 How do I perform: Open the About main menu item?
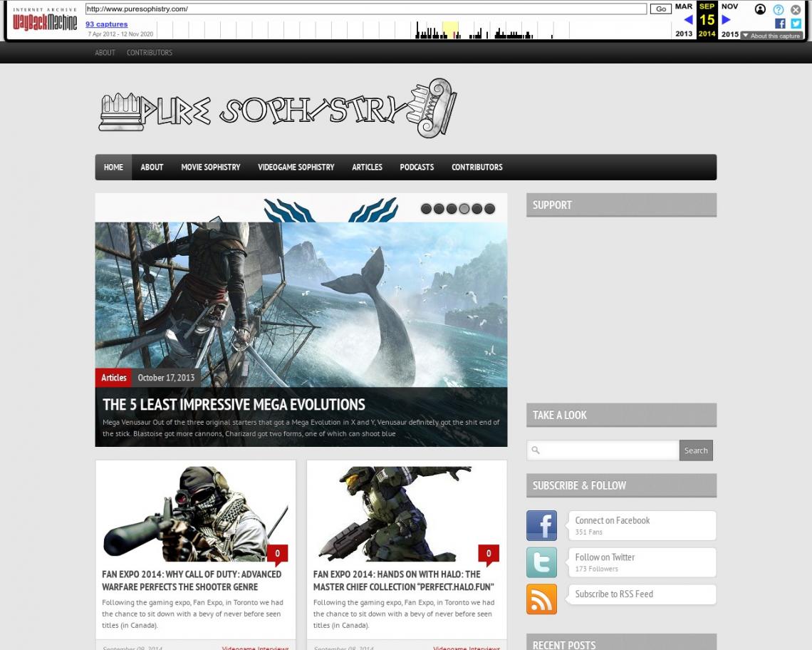click(152, 167)
